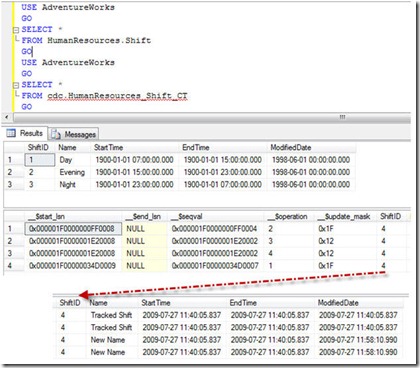The image size is (420, 368).
Task: Click row header 1 of the Shift grid
Action: coord(14,160)
